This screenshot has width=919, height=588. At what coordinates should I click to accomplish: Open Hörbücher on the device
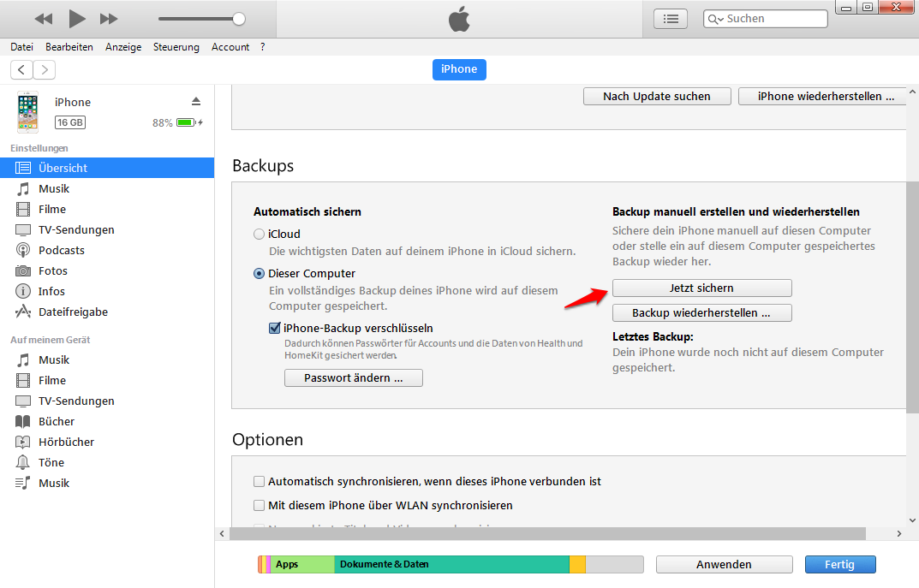pyautogui.click(x=107, y=442)
